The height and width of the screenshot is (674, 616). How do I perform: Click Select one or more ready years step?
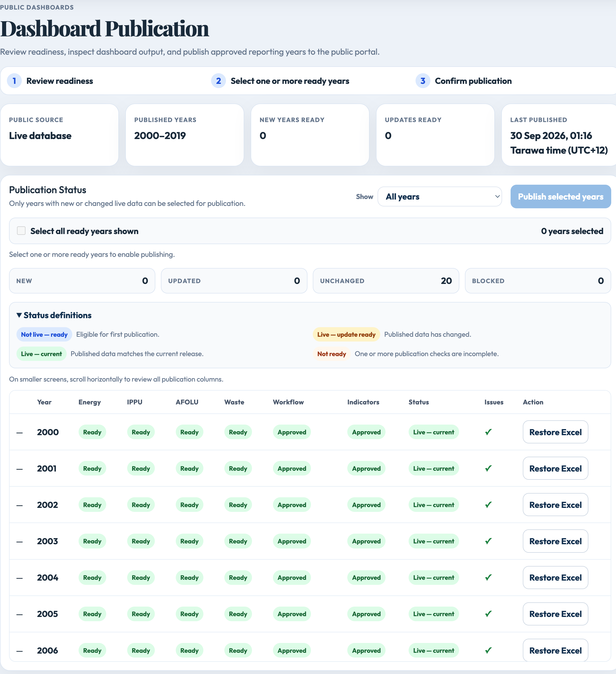290,81
